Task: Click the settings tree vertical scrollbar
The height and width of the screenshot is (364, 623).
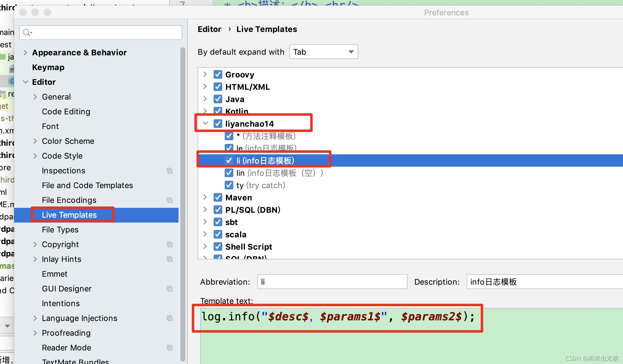Action: click(x=183, y=204)
